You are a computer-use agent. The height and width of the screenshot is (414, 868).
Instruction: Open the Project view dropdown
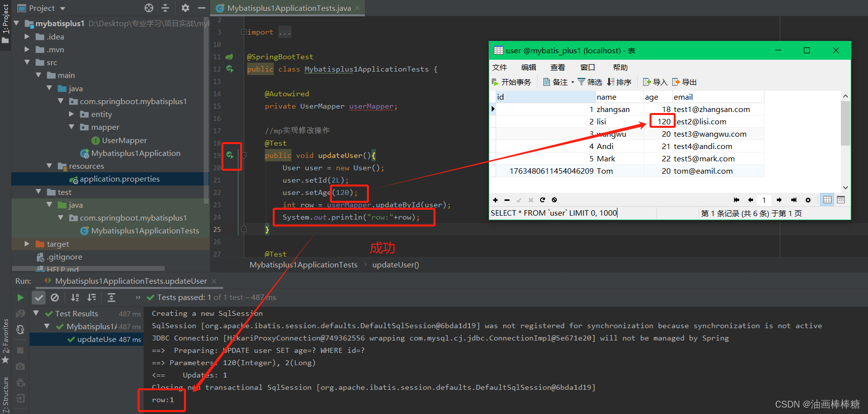63,8
